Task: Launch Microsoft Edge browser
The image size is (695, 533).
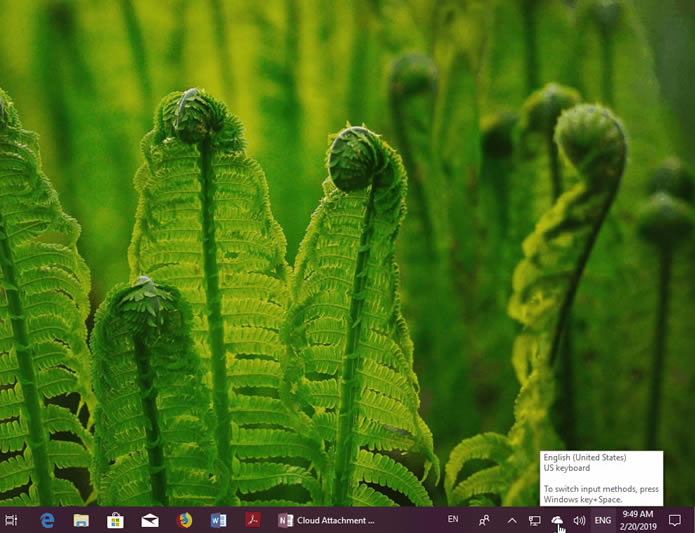Action: pos(47,520)
